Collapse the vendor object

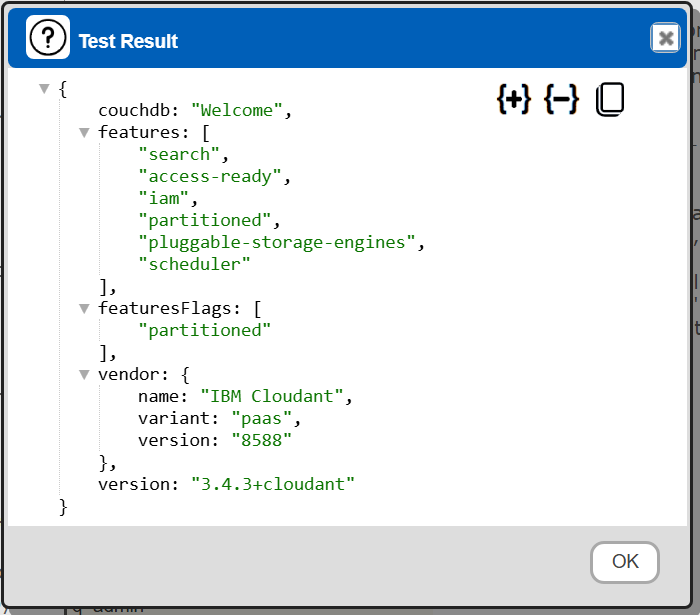[84, 374]
